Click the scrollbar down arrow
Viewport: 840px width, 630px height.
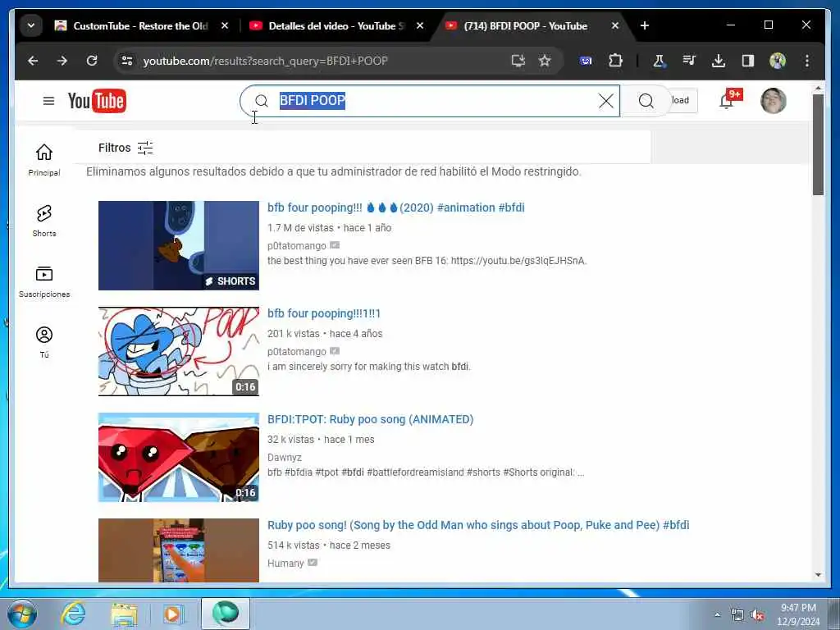(x=818, y=575)
